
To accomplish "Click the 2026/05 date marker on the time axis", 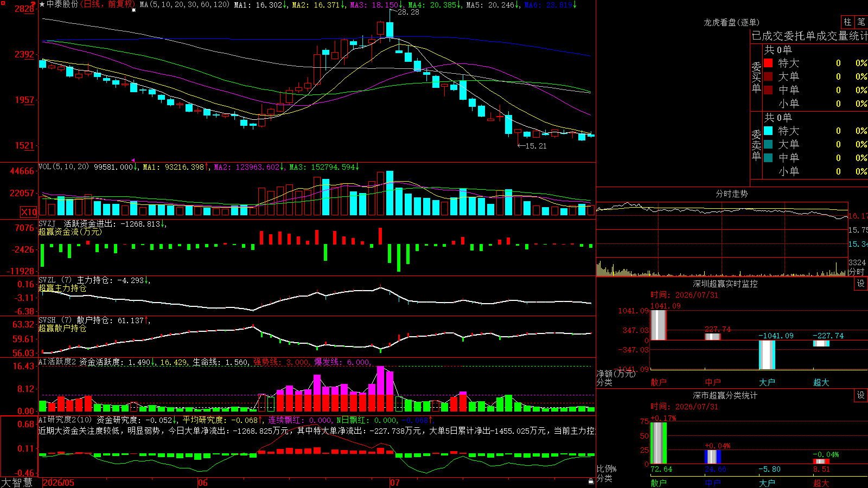I will pyautogui.click(x=59, y=483).
